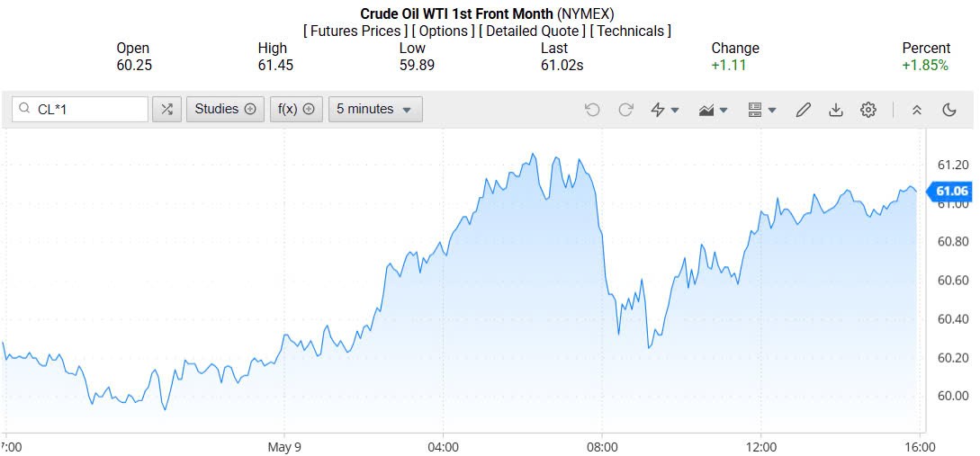This screenshot has width=980, height=456.
Task: Open the chart type area dropdown
Action: pos(713,110)
